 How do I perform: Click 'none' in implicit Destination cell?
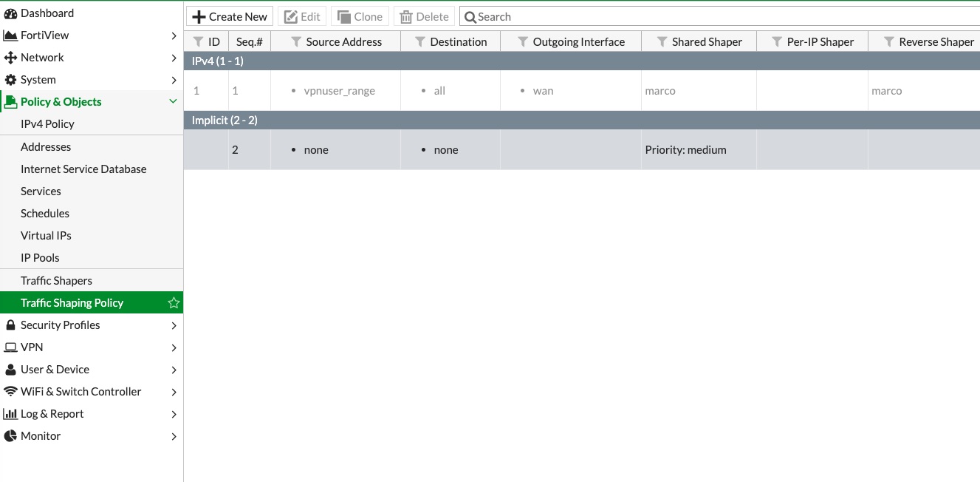coord(446,150)
